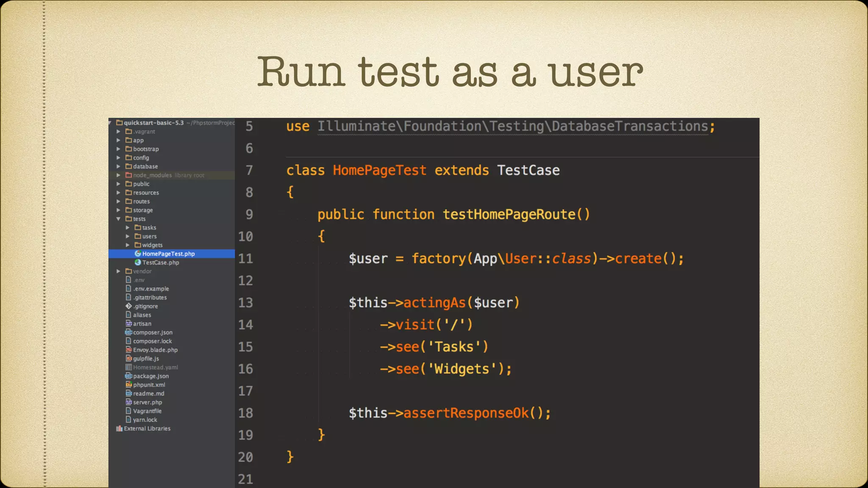Click the storage folder icon
This screenshot has height=488, width=868.
pyautogui.click(x=128, y=210)
